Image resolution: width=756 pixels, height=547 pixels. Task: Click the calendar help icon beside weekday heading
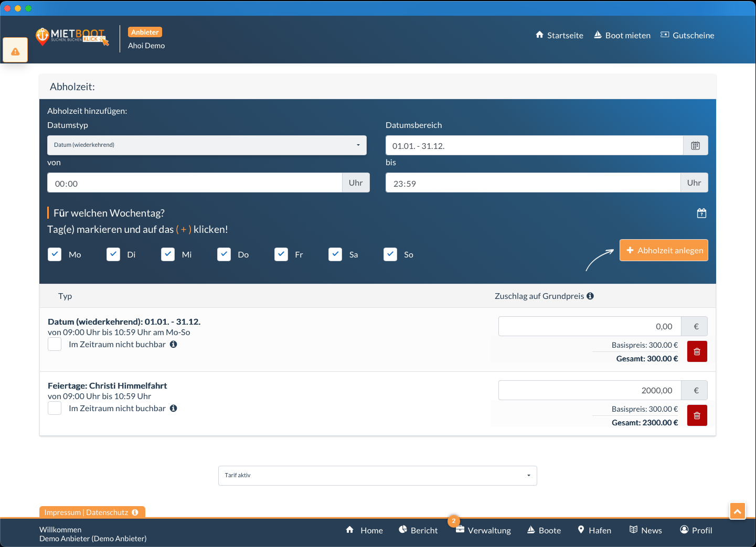point(701,213)
